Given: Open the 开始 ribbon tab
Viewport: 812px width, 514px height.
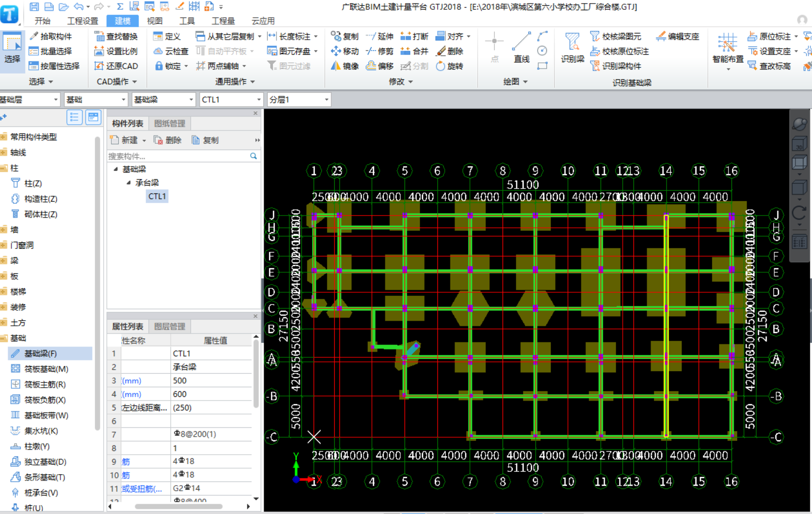Looking at the screenshot, I should [x=42, y=21].
